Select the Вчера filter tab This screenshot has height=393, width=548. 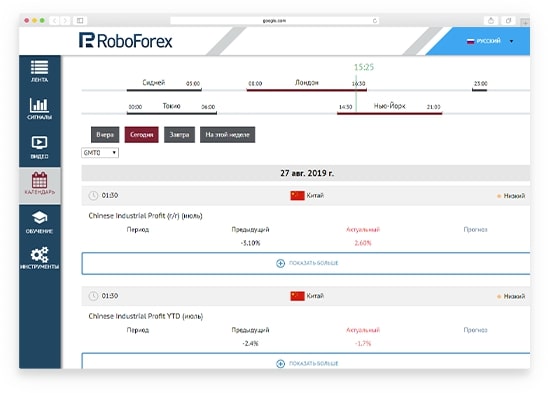pos(105,135)
